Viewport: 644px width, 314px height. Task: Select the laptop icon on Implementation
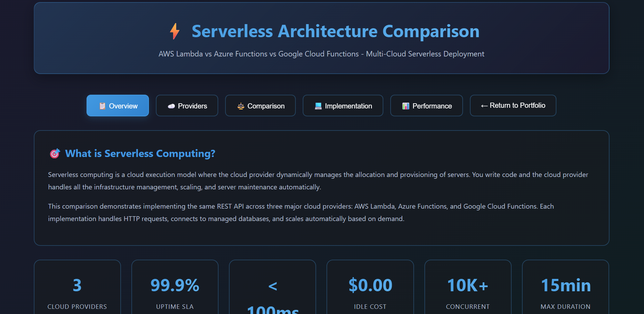(318, 106)
